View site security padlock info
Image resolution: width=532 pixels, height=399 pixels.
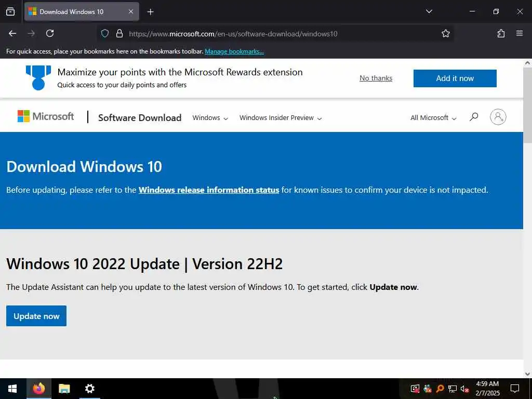(119, 33)
